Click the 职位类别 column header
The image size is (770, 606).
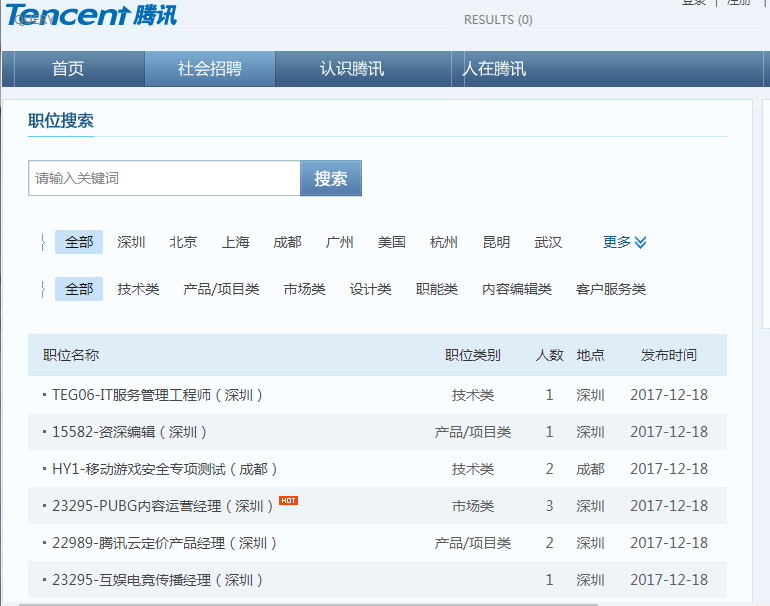click(472, 355)
